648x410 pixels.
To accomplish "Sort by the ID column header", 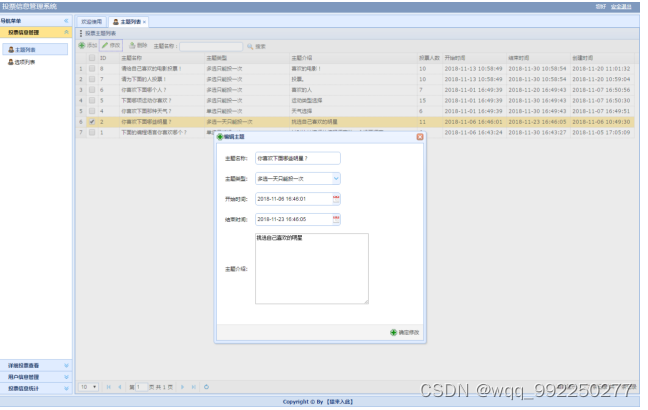I will (108, 58).
